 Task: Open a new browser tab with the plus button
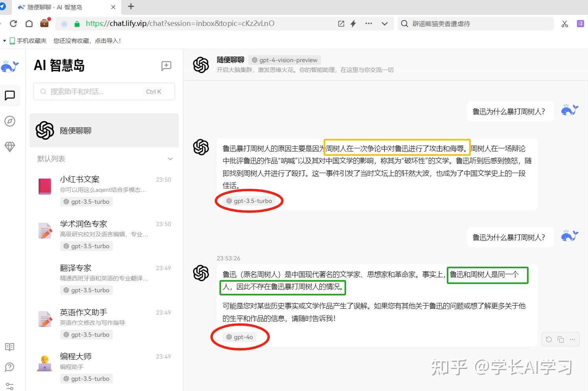130,7
